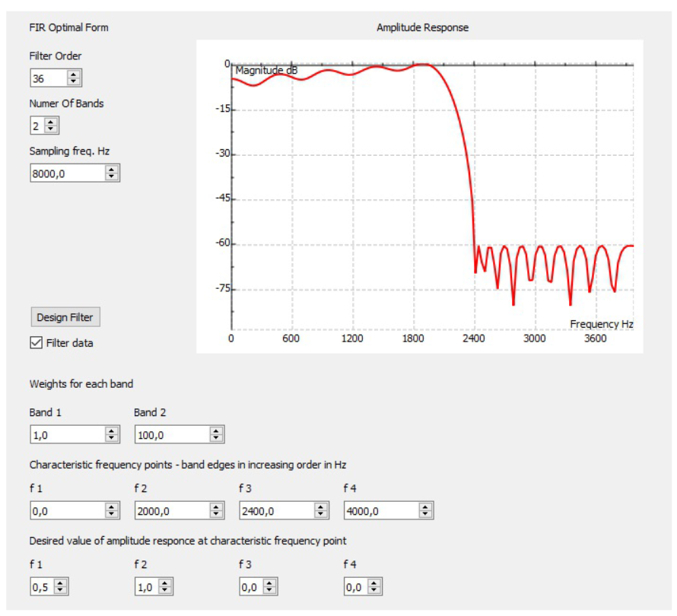
Task: Toggle the Filter data checkbox
Action: [x=36, y=343]
